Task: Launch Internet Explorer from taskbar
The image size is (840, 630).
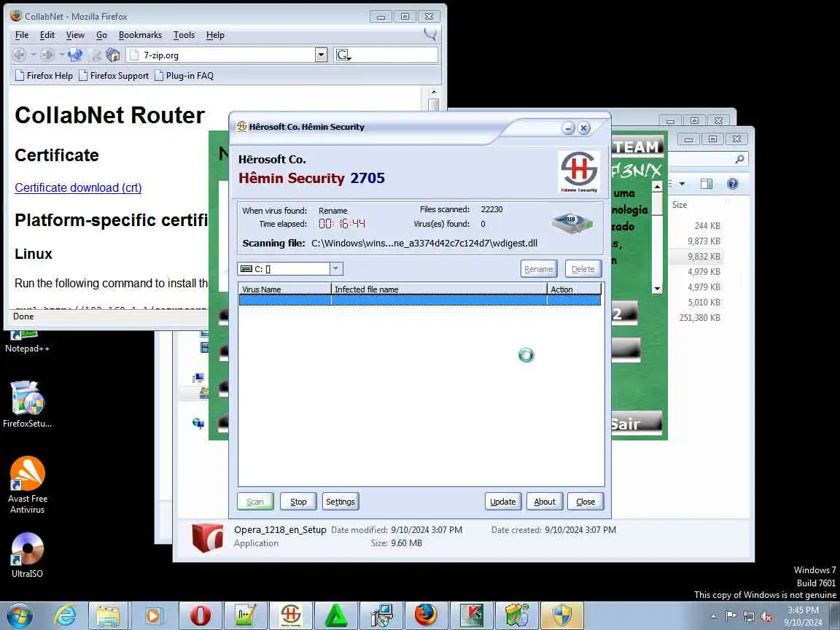Action: [65, 615]
